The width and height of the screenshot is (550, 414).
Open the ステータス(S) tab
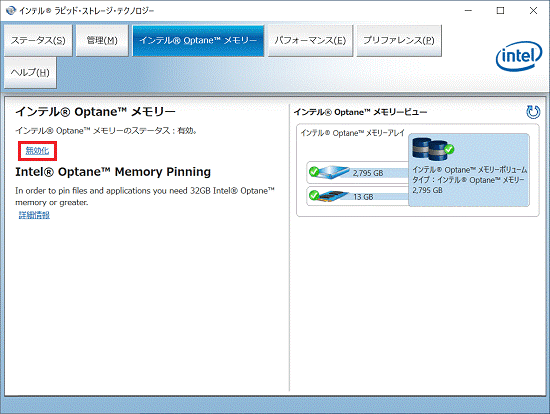tap(38, 40)
